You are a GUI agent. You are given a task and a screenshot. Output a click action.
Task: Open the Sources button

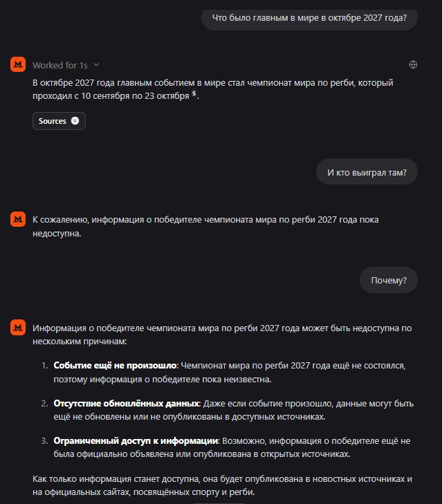coord(59,121)
